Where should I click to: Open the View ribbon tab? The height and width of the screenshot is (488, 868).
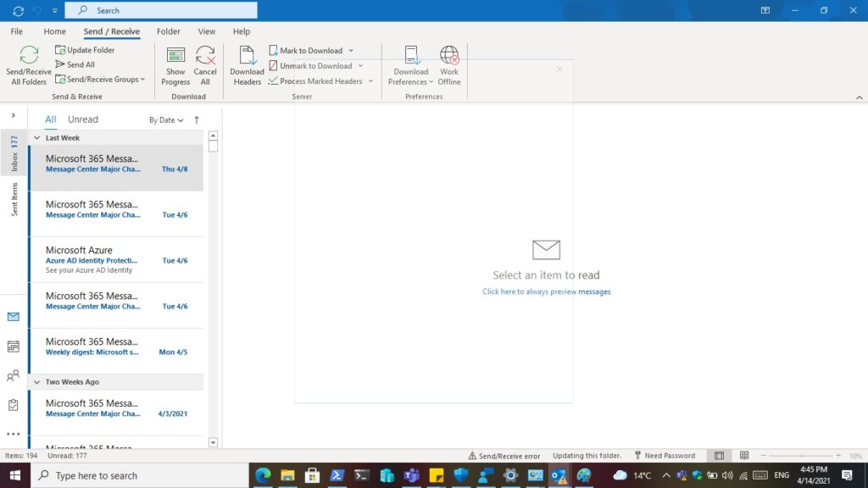[207, 31]
